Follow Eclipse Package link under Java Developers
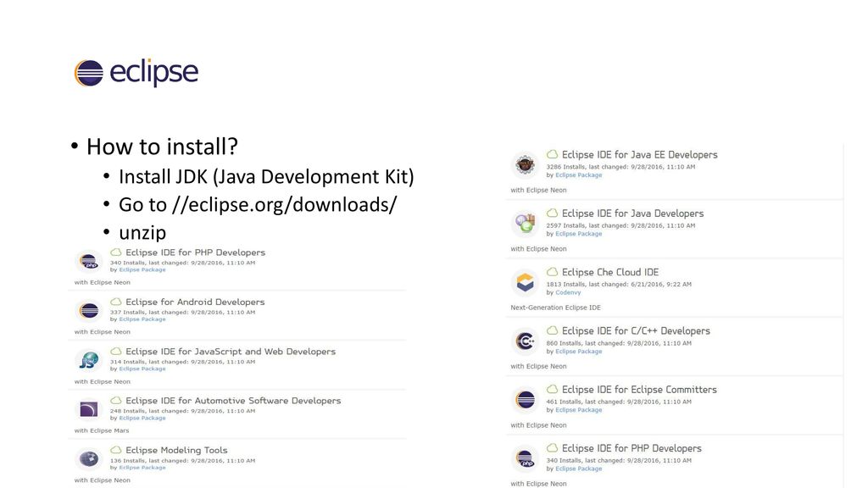The width and height of the screenshot is (868, 488). pyautogui.click(x=578, y=234)
